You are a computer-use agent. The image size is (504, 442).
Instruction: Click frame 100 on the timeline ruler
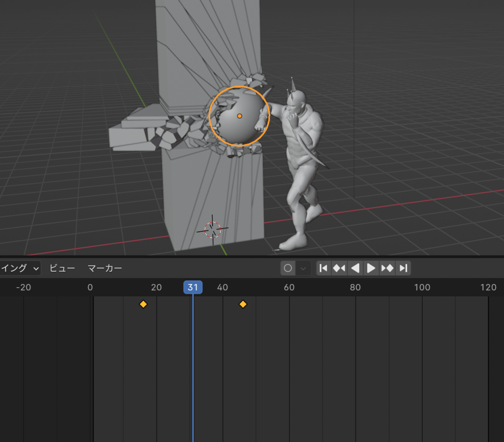[422, 287]
